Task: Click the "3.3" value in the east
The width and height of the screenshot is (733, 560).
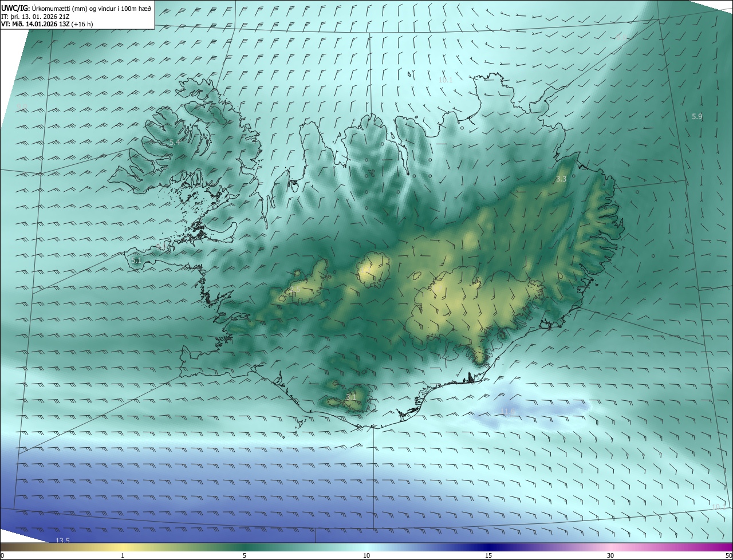Action: (561, 179)
